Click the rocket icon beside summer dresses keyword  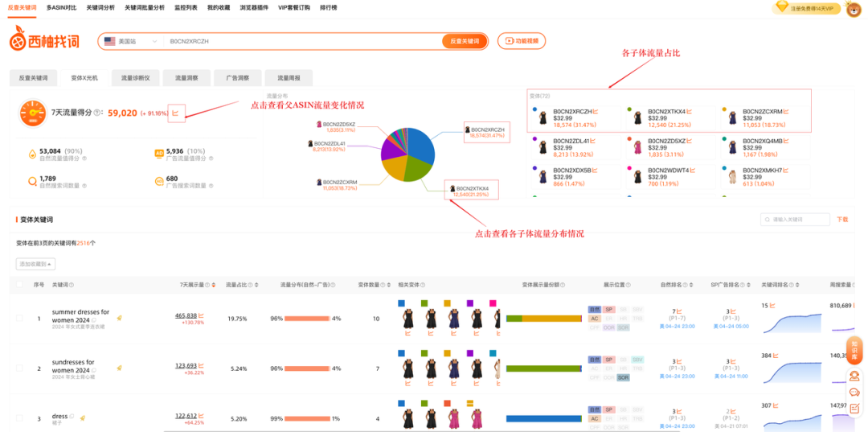point(119,318)
